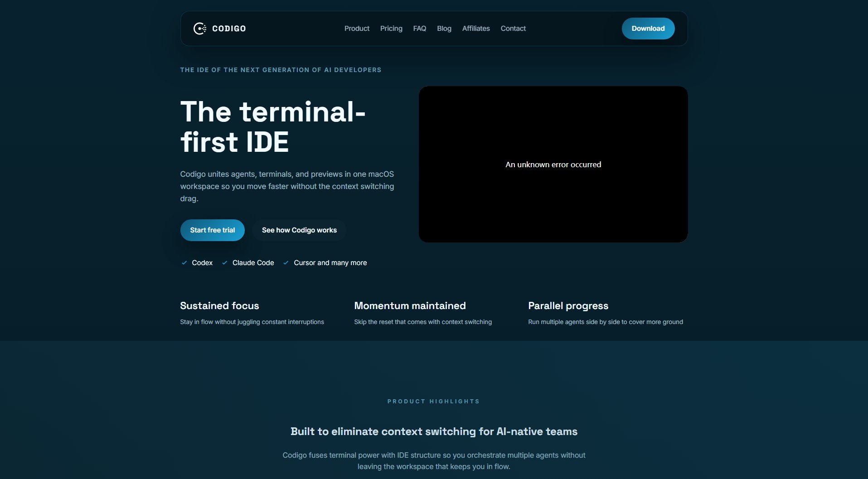This screenshot has height=479, width=868.
Task: Navigate to the Blog
Action: [x=444, y=29]
